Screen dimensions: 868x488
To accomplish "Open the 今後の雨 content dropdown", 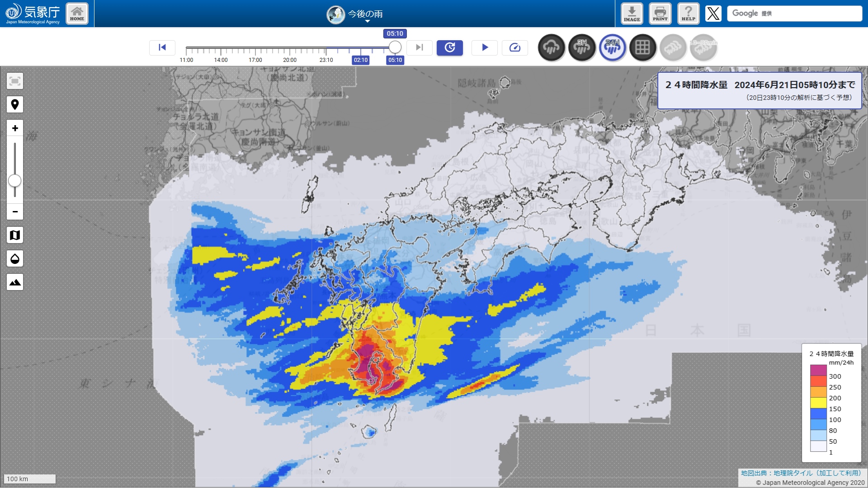I will pos(355,14).
